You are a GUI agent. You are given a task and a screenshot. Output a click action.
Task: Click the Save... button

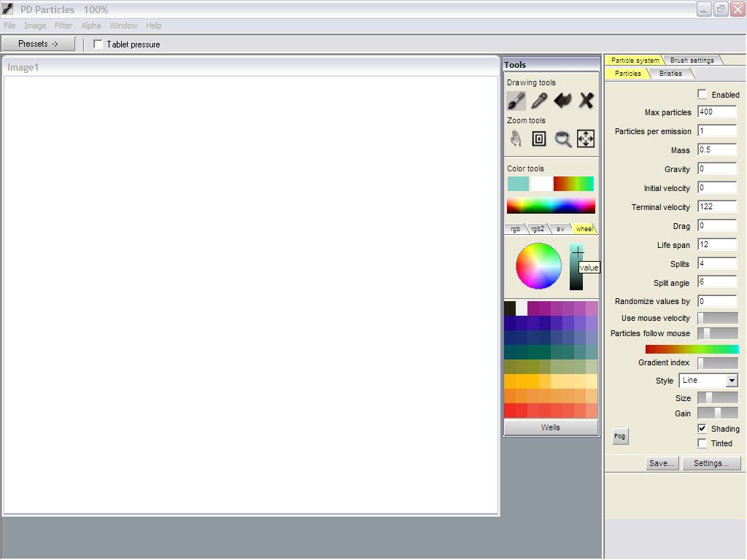[x=662, y=463]
